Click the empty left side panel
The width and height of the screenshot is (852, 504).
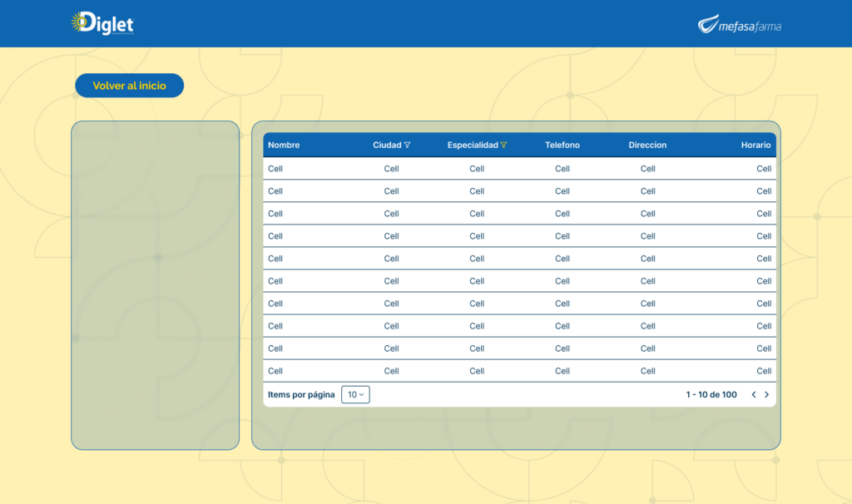[155, 285]
